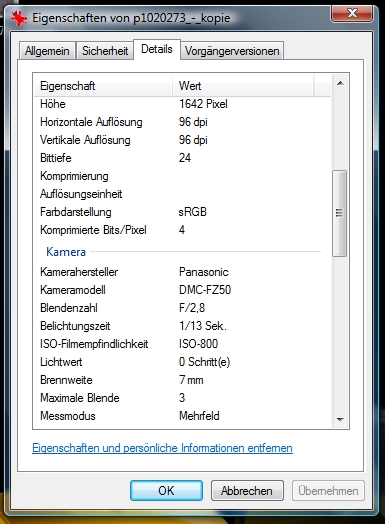
Task: Click the Panasonic value
Action: 204,272
